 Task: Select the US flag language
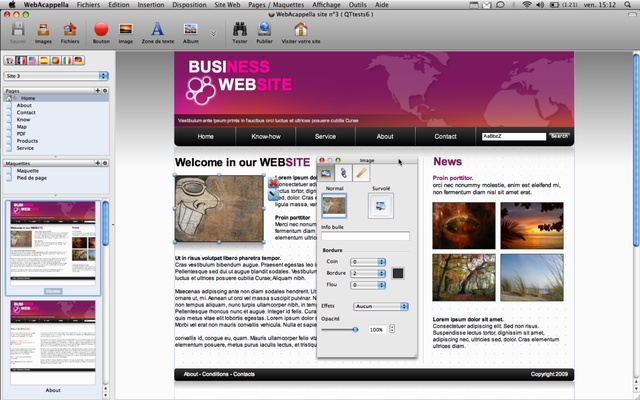tap(32, 60)
